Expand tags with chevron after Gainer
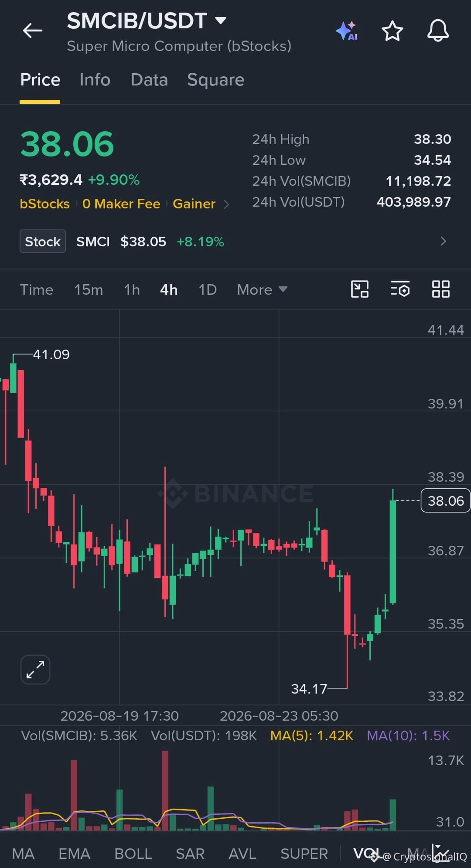This screenshot has width=471, height=868. pos(226,204)
